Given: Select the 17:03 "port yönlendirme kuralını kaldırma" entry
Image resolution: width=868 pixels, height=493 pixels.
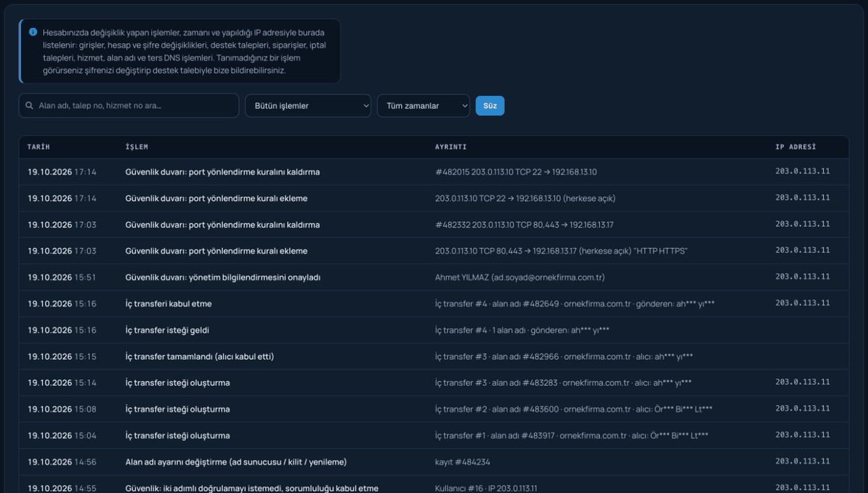Looking at the screenshot, I should pos(223,225).
